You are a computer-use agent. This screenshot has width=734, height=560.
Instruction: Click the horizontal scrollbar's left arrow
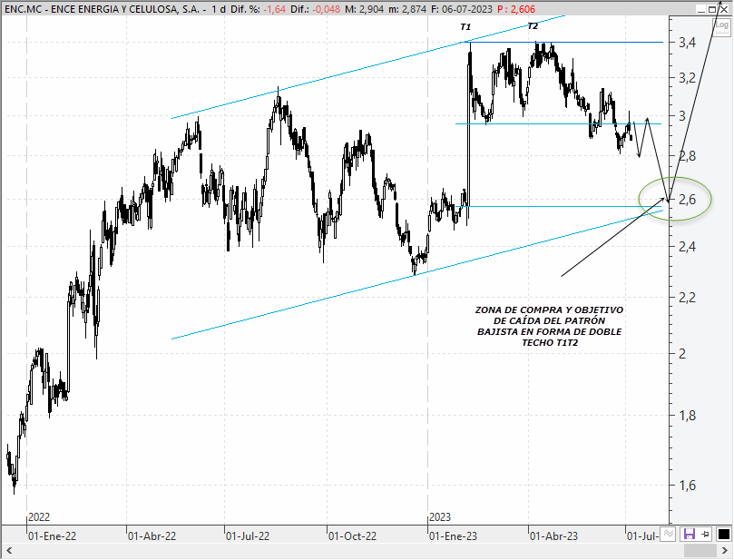click(9, 550)
